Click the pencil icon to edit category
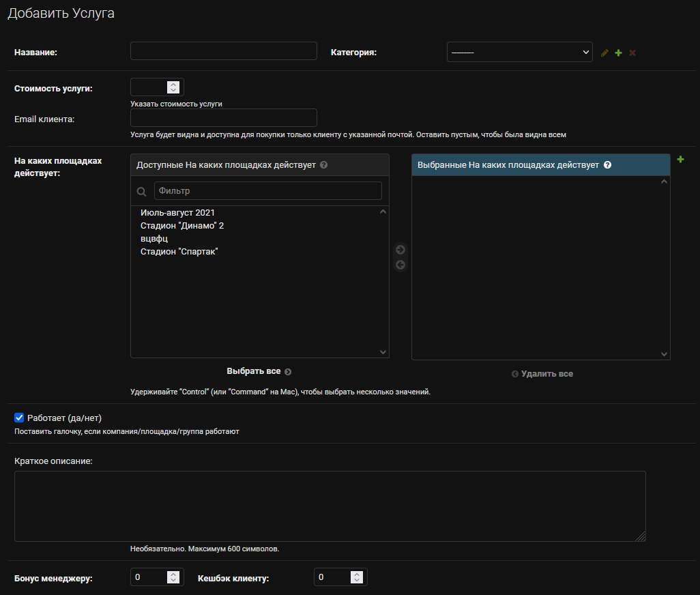Viewport: 700px width, 595px height. coord(604,53)
